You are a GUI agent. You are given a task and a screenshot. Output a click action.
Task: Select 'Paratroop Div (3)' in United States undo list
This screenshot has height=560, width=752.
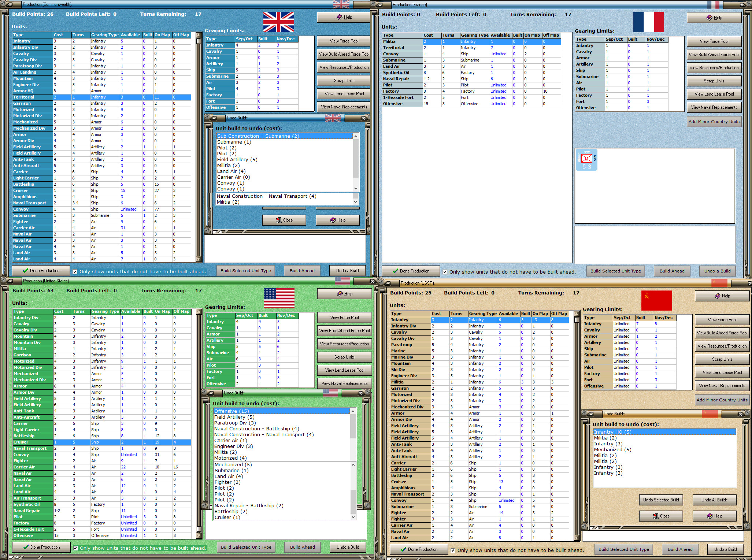click(x=281, y=423)
